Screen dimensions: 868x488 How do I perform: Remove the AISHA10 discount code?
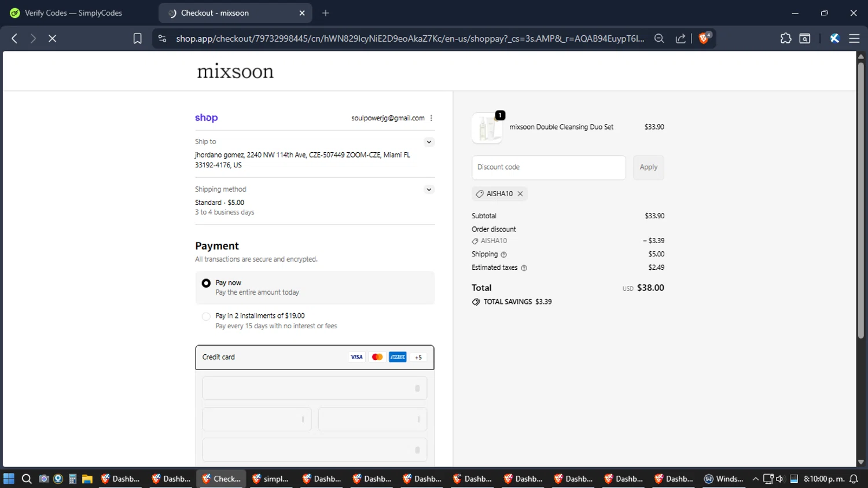click(520, 194)
